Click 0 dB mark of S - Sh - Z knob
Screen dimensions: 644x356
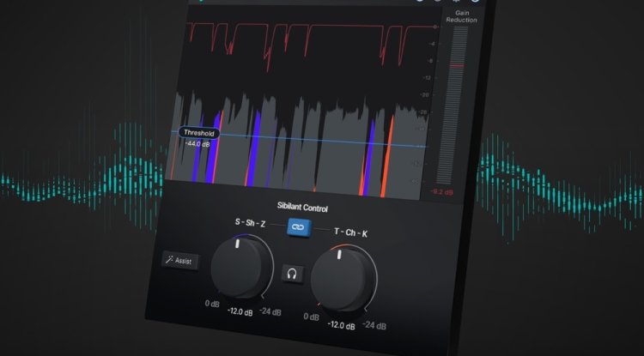[212, 304]
